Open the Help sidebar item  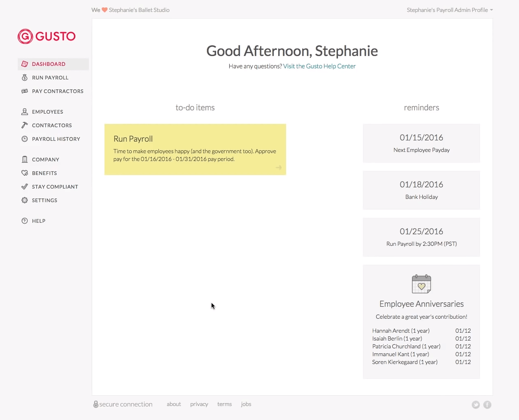(38, 221)
